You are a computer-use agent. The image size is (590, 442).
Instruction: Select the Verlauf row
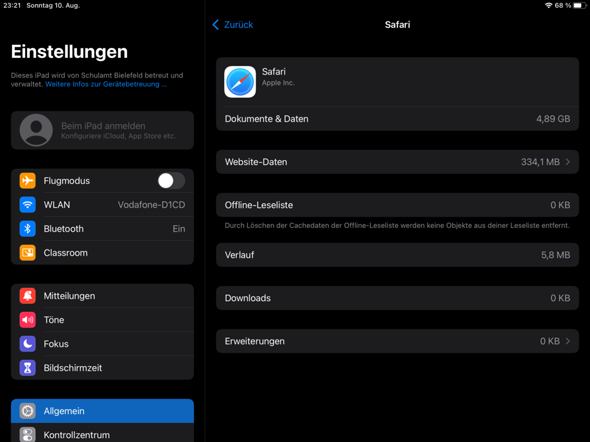(397, 255)
